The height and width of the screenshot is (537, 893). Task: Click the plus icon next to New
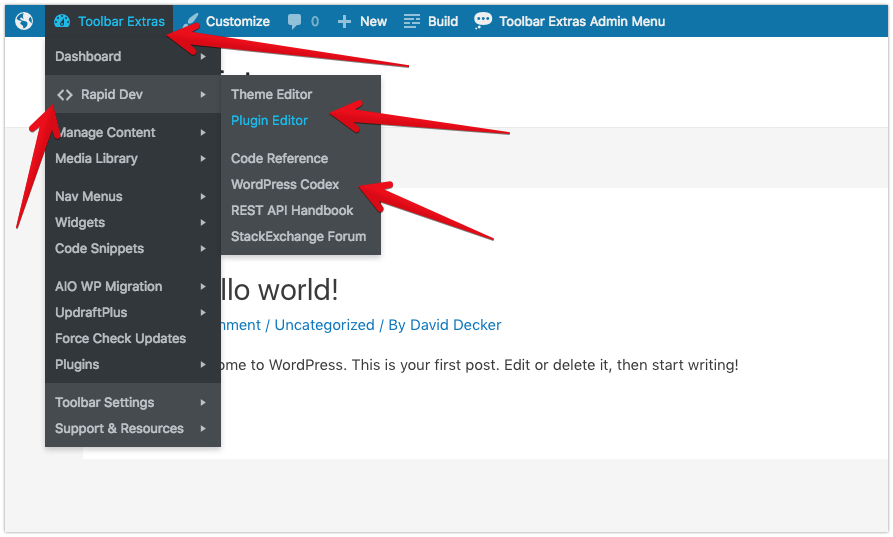click(344, 22)
